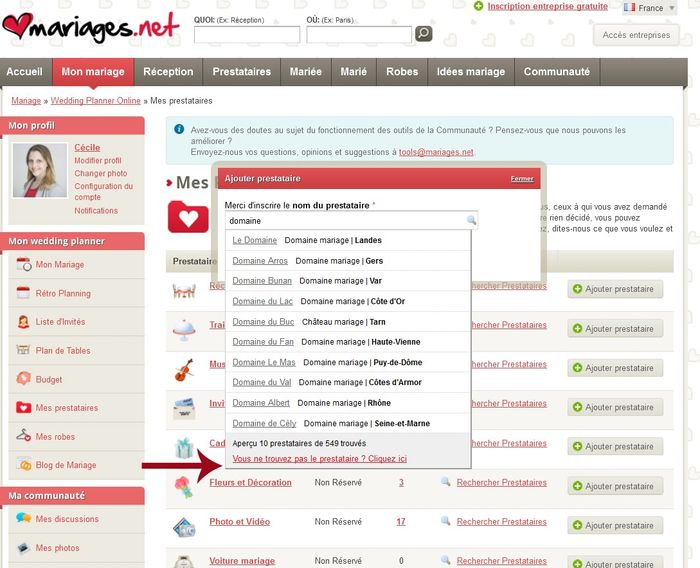700x568 pixels.
Task: Click the violin music category icon
Action: [x=184, y=370]
